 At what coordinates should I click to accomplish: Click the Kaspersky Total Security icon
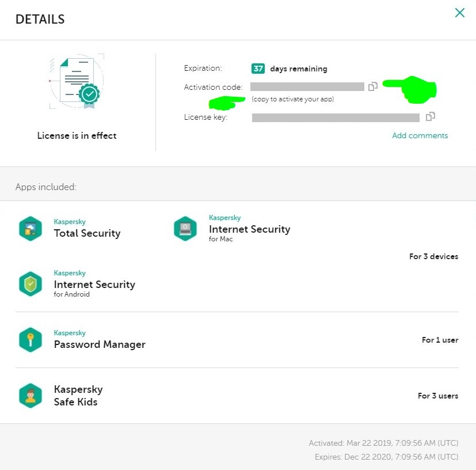click(30, 229)
